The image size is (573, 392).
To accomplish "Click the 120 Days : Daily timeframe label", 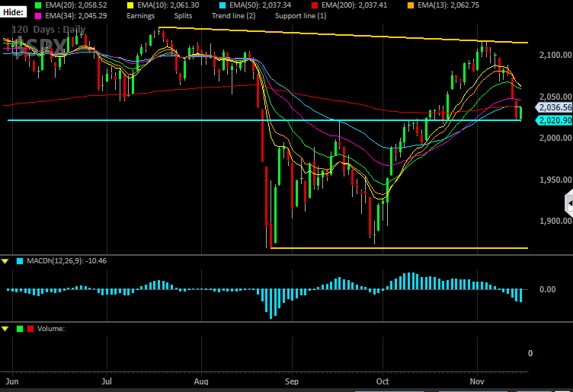I will 49,29.
